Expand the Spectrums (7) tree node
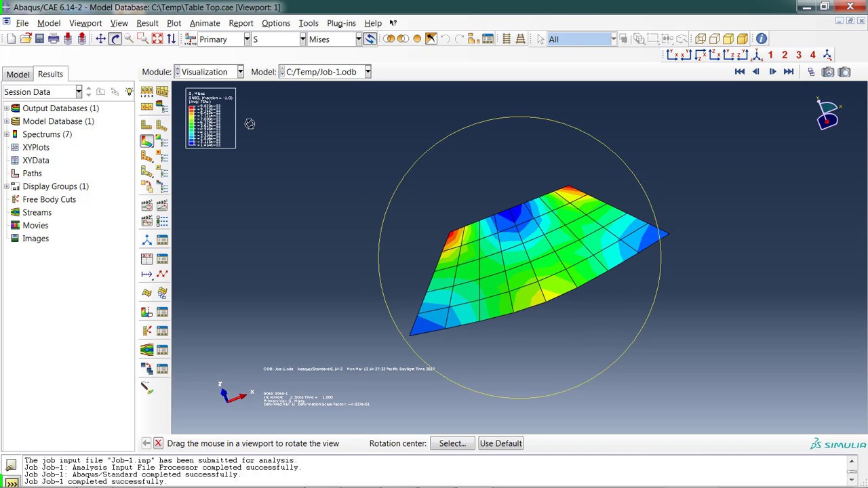The image size is (868, 488). pyautogui.click(x=7, y=134)
